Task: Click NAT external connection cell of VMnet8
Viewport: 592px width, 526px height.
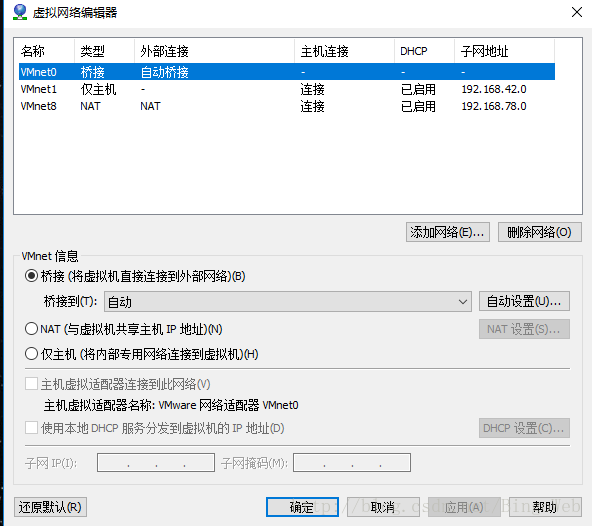Action: click(150, 106)
